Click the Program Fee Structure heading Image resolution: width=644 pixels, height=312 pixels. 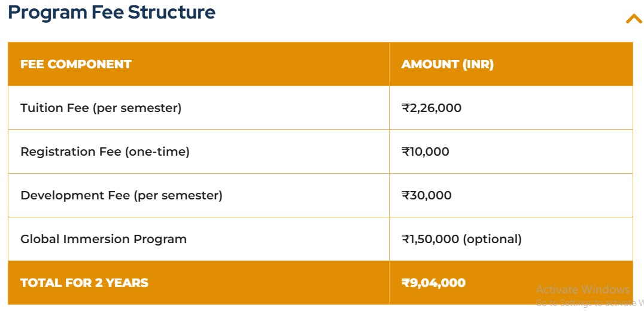point(112,13)
